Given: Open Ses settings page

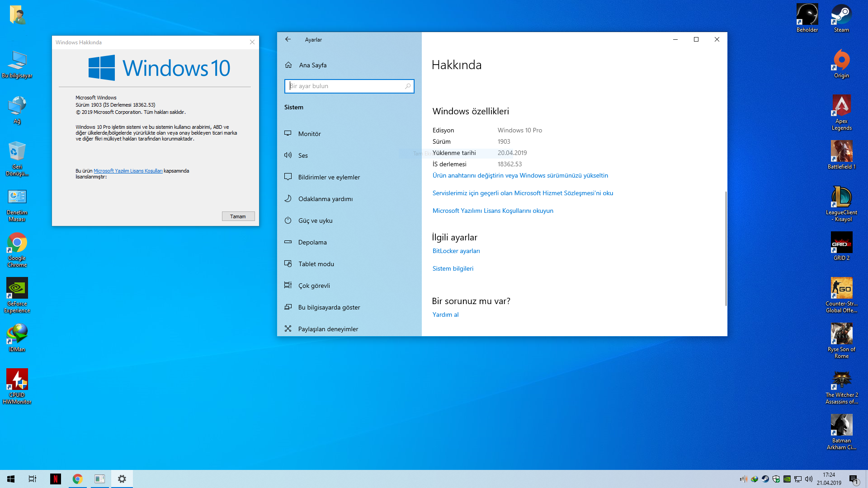Looking at the screenshot, I should (x=349, y=155).
